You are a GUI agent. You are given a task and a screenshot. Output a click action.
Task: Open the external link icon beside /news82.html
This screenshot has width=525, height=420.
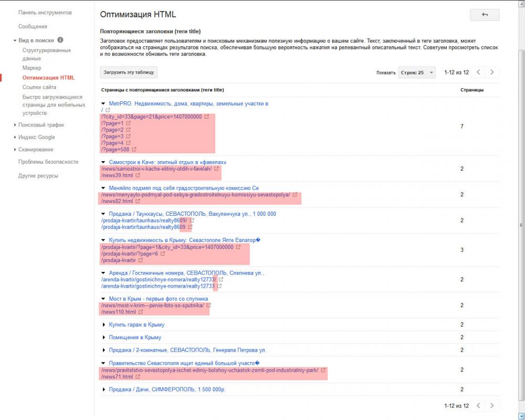[x=138, y=201]
